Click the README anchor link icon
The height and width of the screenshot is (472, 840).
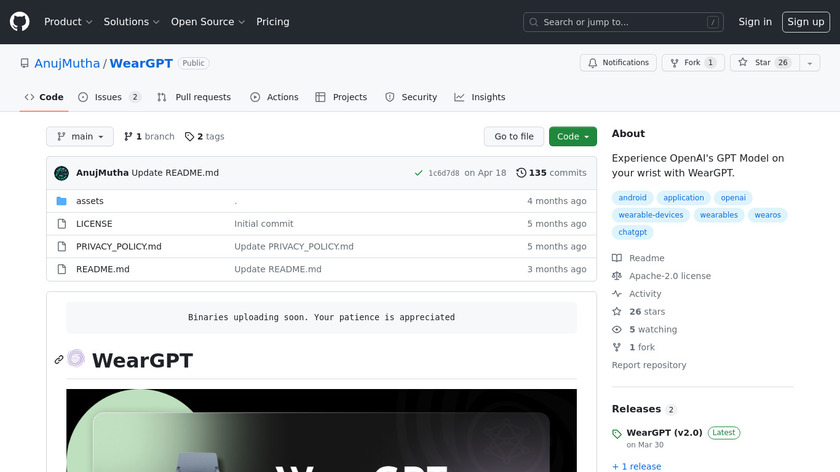pyautogui.click(x=59, y=360)
